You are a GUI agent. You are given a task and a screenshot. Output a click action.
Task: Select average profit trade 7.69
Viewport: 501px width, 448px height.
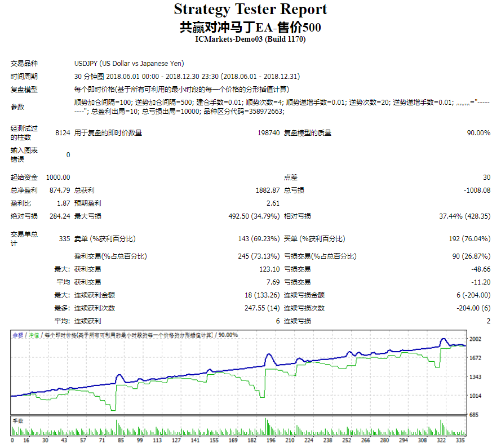pyautogui.click(x=273, y=282)
